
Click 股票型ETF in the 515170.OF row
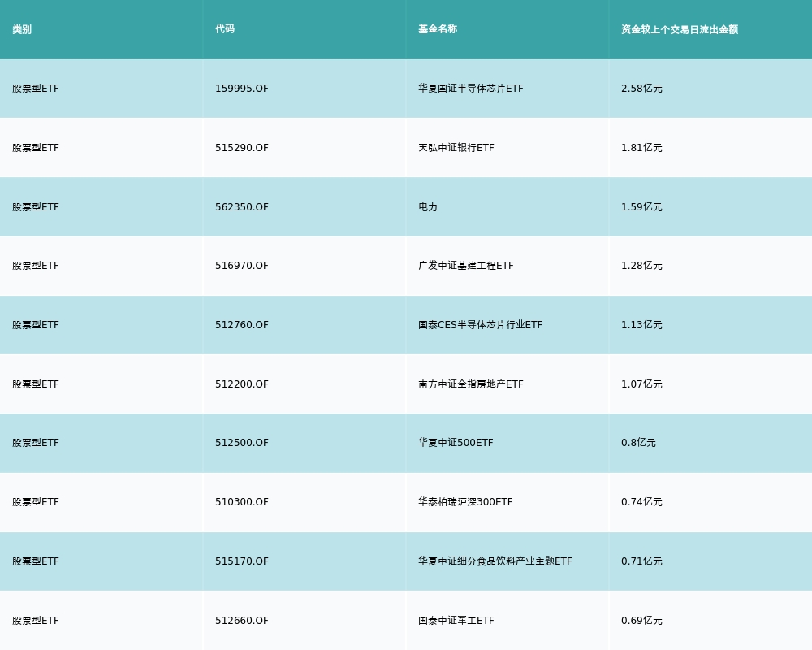(36, 561)
